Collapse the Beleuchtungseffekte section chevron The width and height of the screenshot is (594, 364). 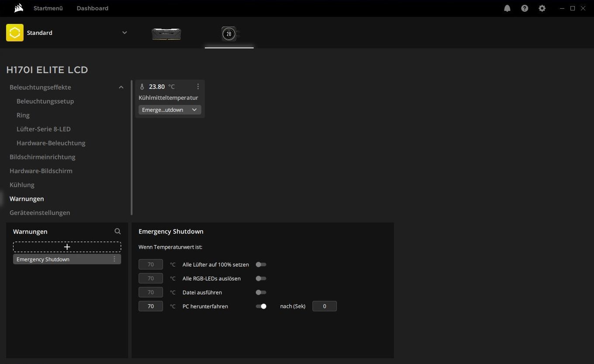point(121,87)
